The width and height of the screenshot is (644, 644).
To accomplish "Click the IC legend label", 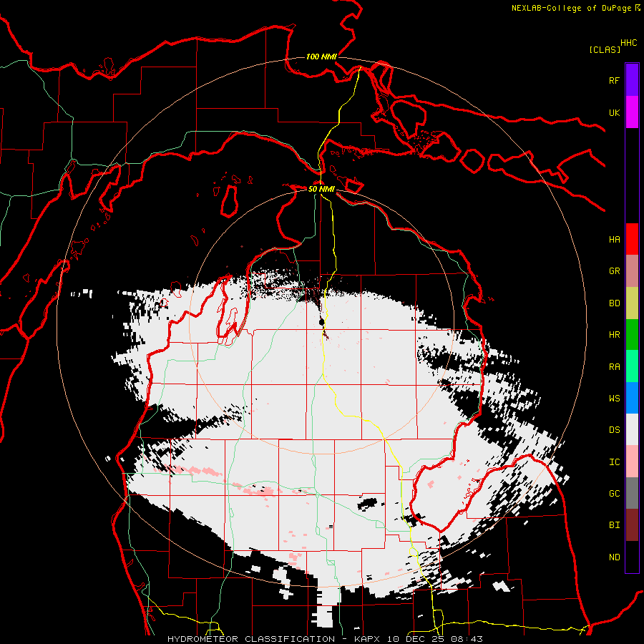I will (x=614, y=462).
